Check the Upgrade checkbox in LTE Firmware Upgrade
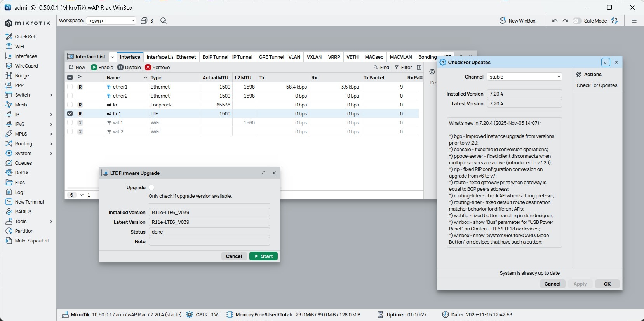The height and width of the screenshot is (321, 644). tap(151, 187)
